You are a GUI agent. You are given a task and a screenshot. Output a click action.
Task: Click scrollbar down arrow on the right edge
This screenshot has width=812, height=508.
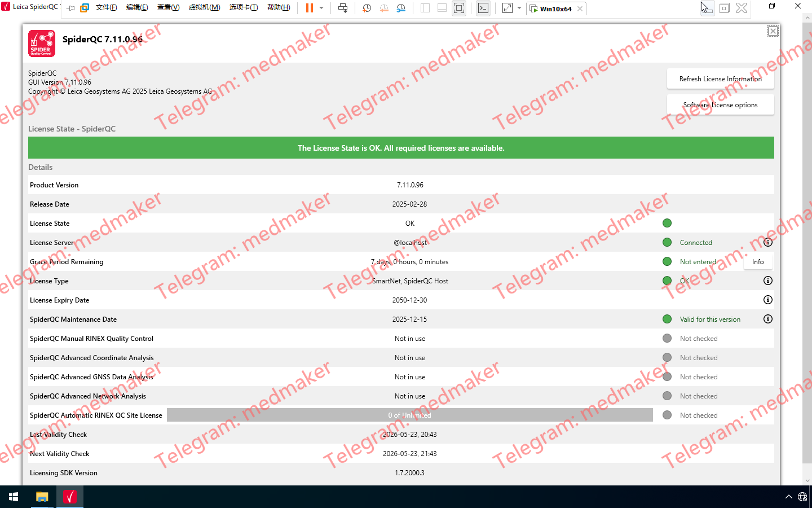point(807,481)
